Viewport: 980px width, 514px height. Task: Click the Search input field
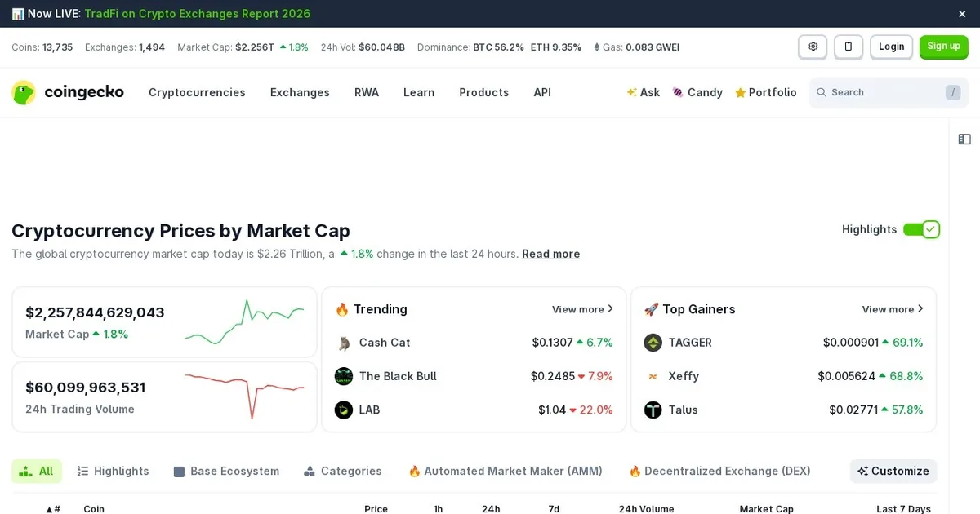(x=889, y=92)
